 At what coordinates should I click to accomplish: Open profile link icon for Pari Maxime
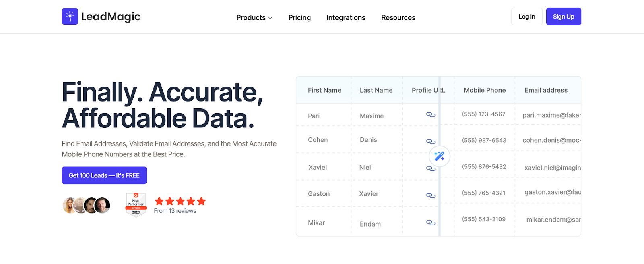coord(430,115)
